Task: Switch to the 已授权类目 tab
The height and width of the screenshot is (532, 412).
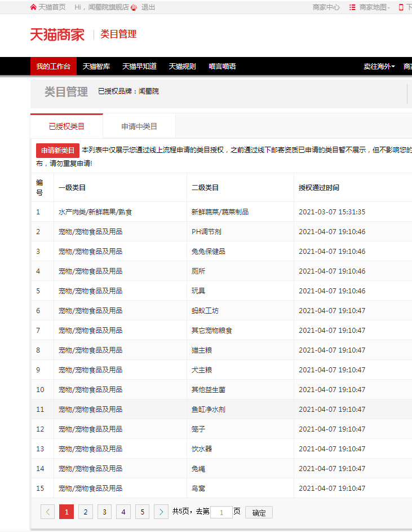Action: click(x=67, y=126)
